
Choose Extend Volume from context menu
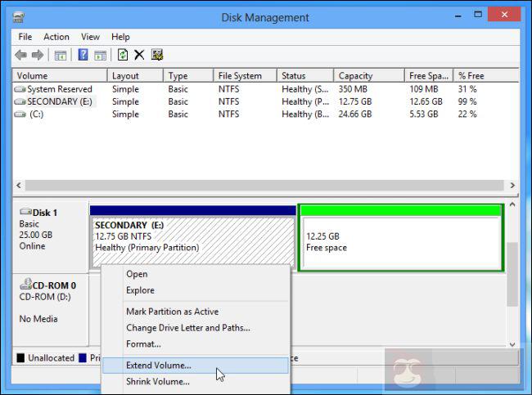[158, 366]
